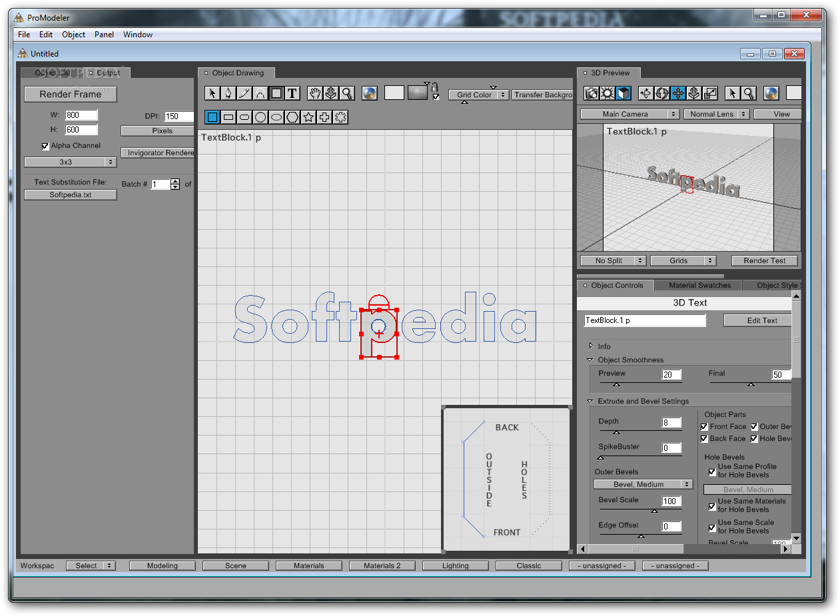This screenshot has height=616, width=840.
Task: Select the roll rotation tool in 3D Preview
Action: (661, 93)
